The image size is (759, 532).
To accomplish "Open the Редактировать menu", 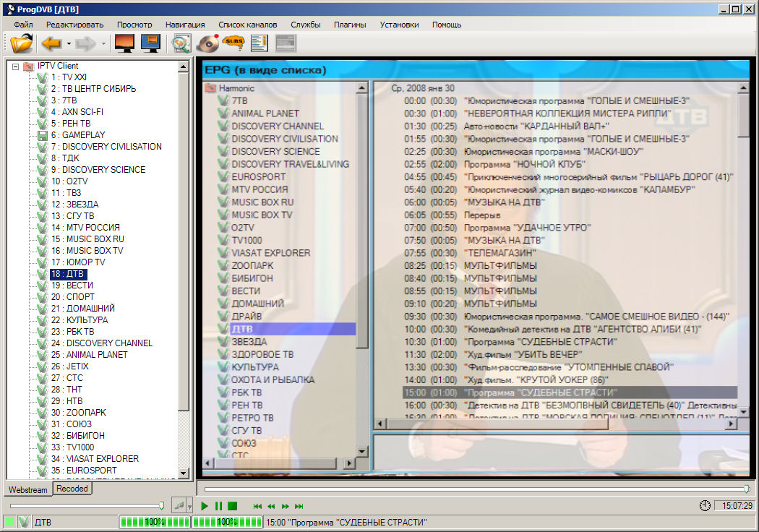I will (75, 25).
